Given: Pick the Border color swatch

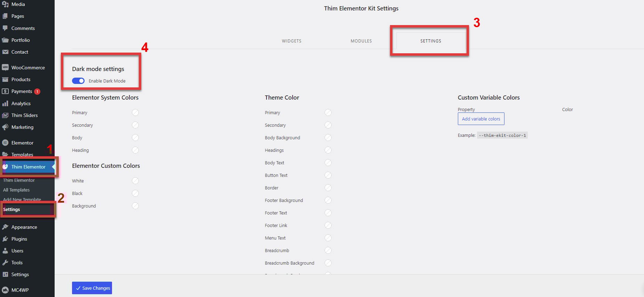Looking at the screenshot, I should (x=328, y=188).
